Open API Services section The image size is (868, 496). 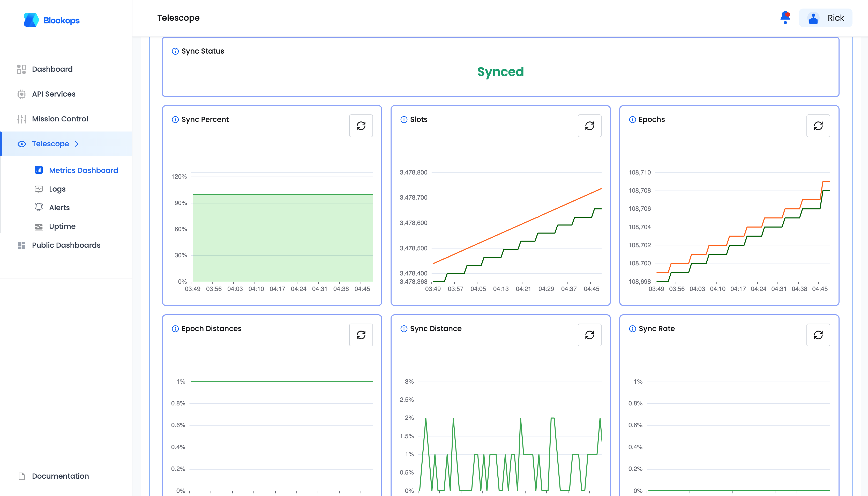pos(54,94)
